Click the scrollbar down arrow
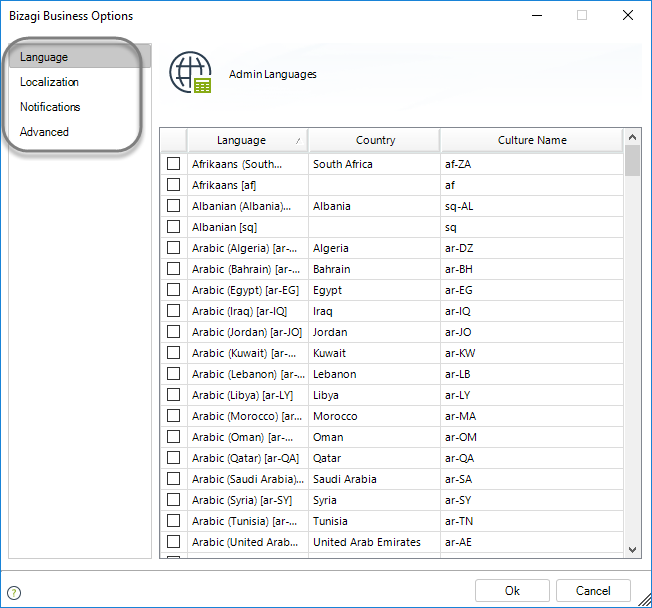This screenshot has height=608, width=652. tap(632, 550)
